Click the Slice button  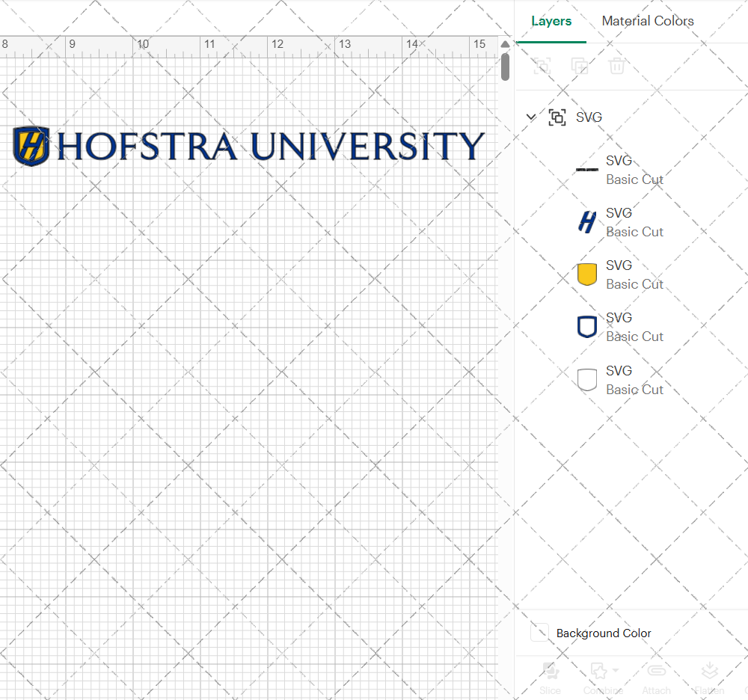click(550, 678)
